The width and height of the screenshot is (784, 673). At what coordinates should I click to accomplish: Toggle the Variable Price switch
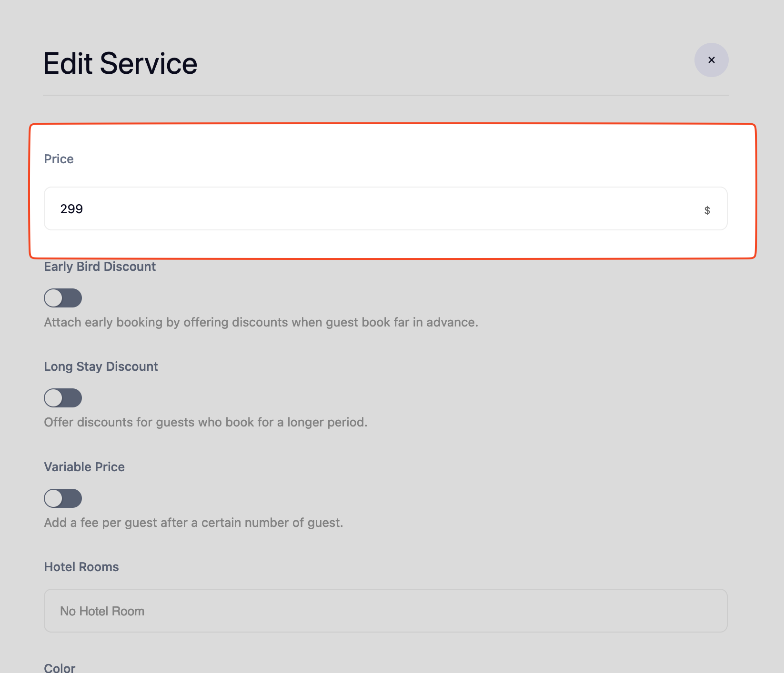click(x=63, y=498)
